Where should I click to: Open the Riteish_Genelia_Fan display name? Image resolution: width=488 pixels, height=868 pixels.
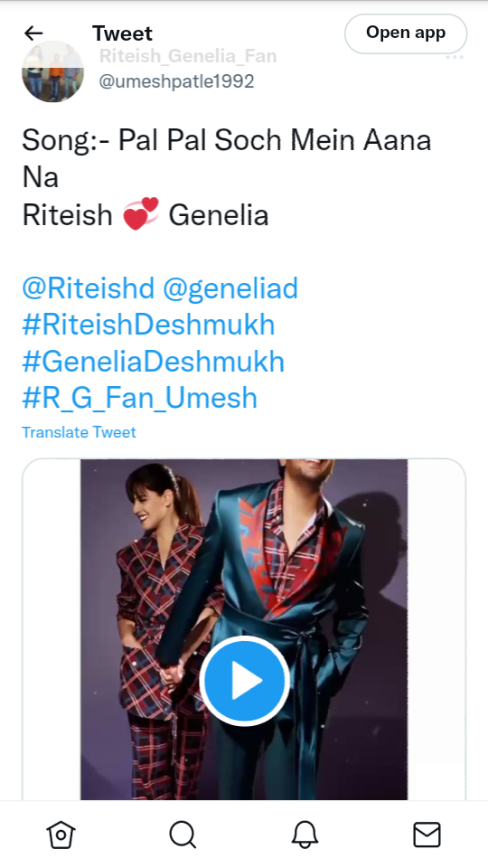tap(188, 56)
